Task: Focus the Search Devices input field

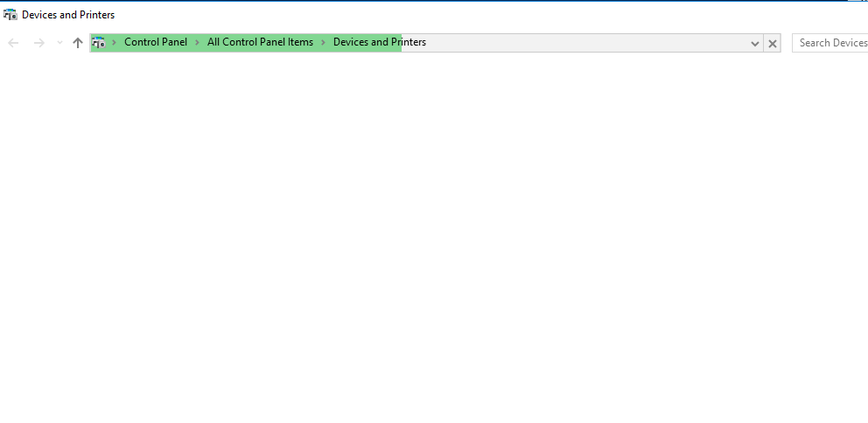Action: point(829,43)
